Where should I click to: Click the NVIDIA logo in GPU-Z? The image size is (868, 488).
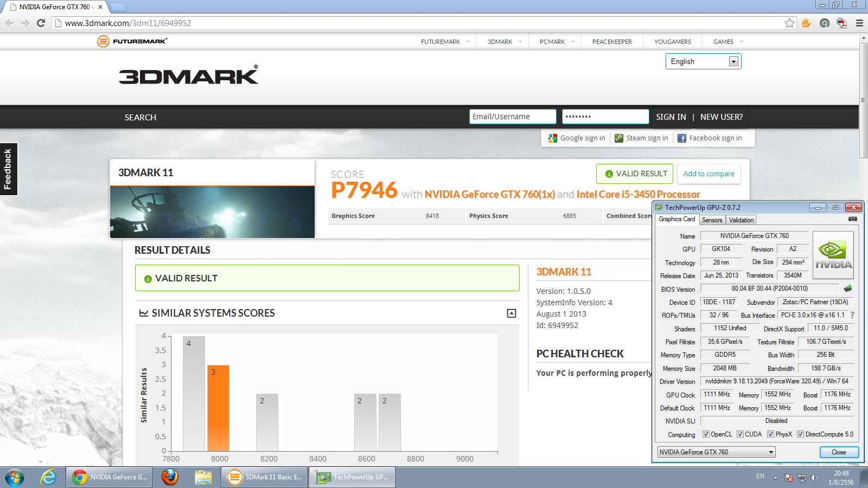pyautogui.click(x=833, y=255)
